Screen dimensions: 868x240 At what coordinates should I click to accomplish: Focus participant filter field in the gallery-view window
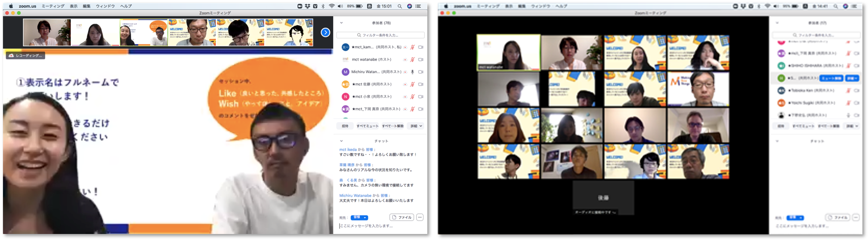[x=816, y=35]
